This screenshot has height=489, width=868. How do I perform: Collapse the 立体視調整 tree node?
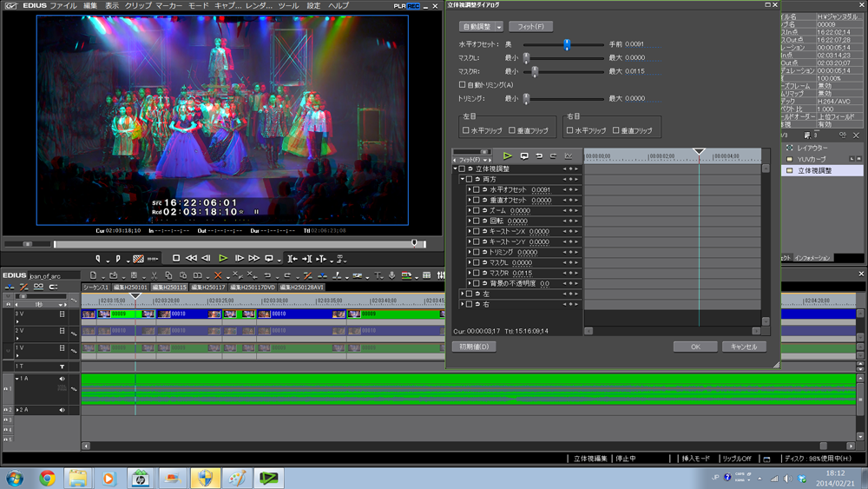click(456, 169)
